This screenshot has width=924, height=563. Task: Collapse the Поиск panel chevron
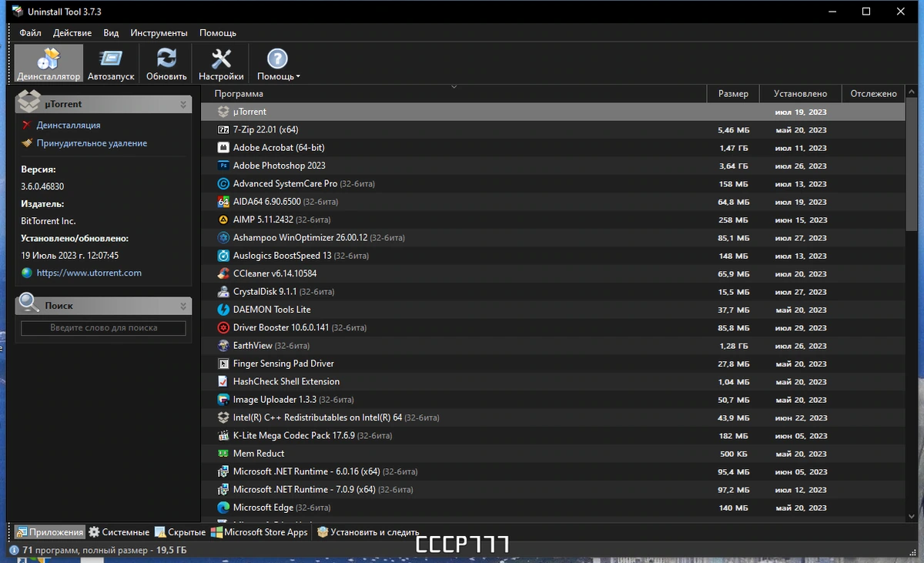183,306
